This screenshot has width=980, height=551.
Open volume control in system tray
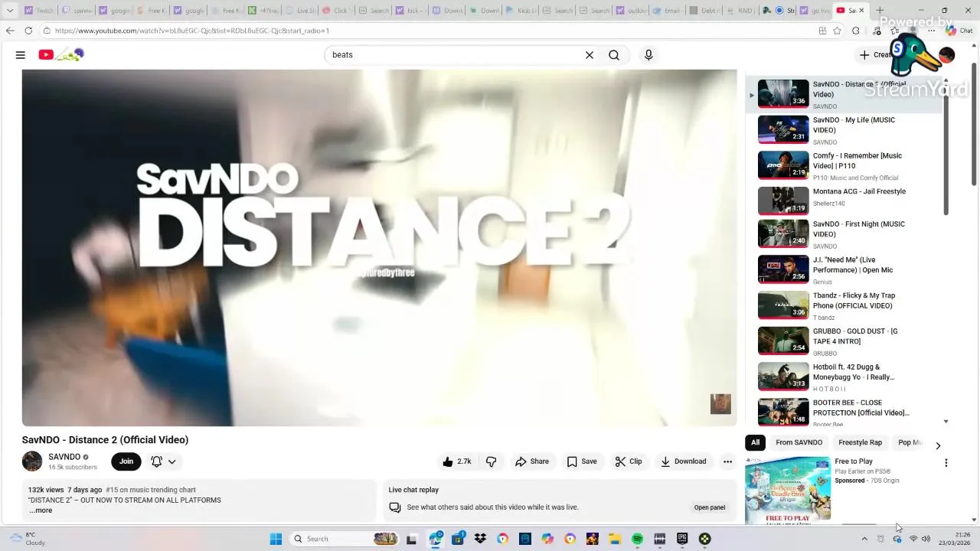coord(926,539)
